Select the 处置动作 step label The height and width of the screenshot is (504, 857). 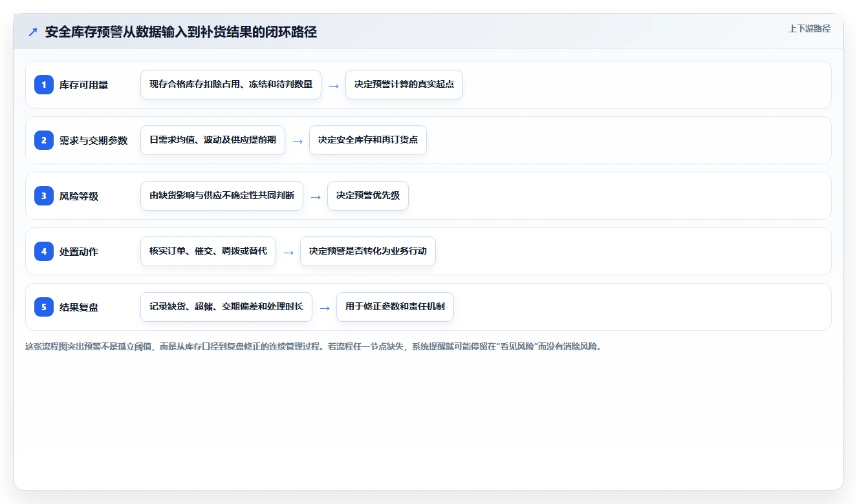coord(79,251)
